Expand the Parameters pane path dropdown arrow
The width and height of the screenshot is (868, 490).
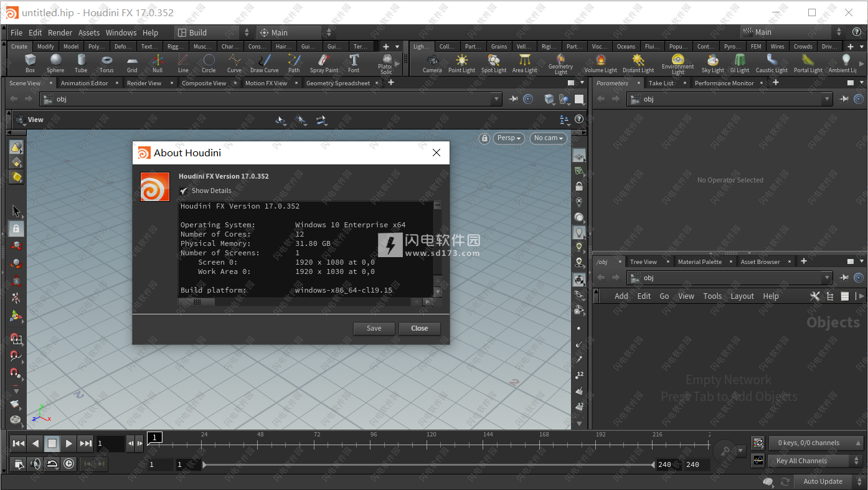(828, 99)
